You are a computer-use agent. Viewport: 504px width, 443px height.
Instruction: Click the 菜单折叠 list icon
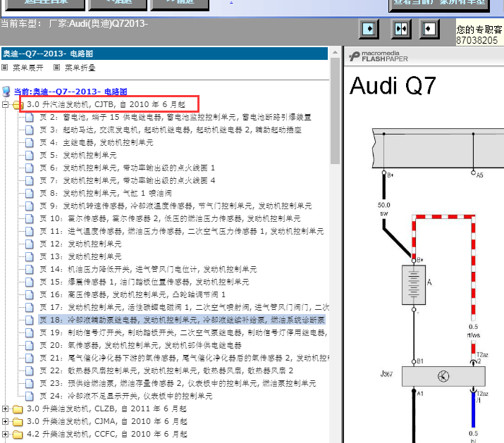[x=56, y=68]
